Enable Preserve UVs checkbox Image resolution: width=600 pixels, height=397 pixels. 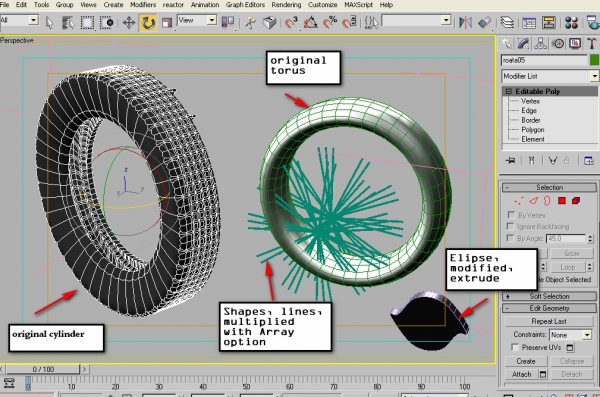click(x=515, y=347)
